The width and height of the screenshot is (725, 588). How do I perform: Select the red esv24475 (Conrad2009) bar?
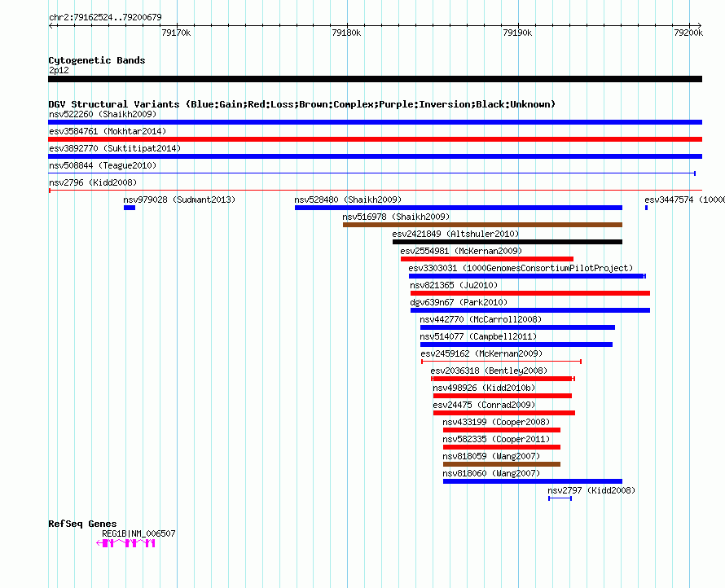click(x=504, y=413)
